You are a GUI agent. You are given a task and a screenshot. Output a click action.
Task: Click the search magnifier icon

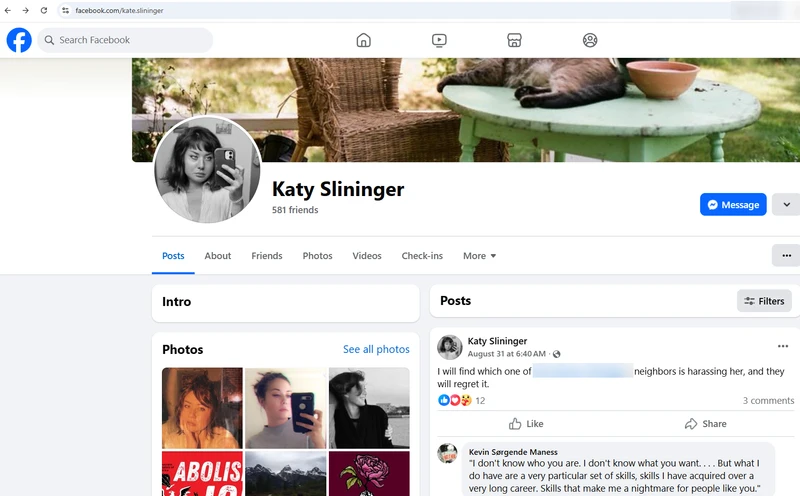(49, 40)
